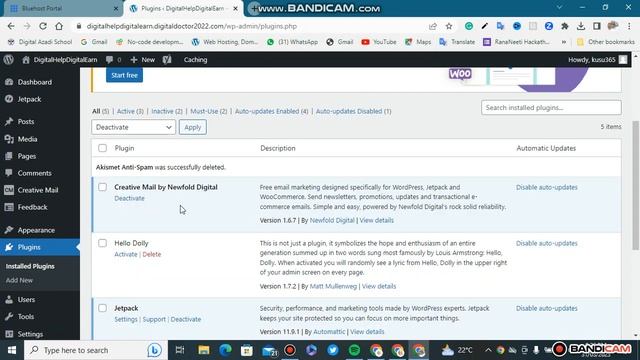
Task: Check the Jetpack plugin checkbox
Action: (102, 308)
